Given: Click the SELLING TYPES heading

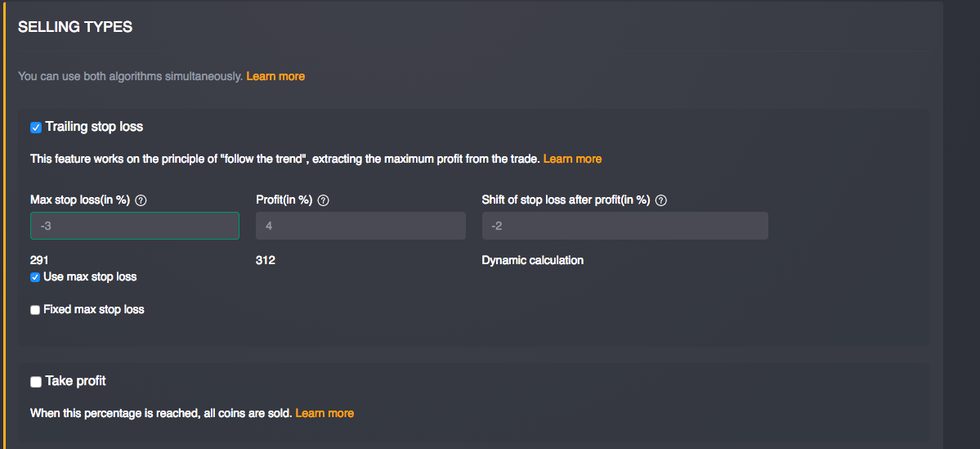Looking at the screenshot, I should point(75,27).
